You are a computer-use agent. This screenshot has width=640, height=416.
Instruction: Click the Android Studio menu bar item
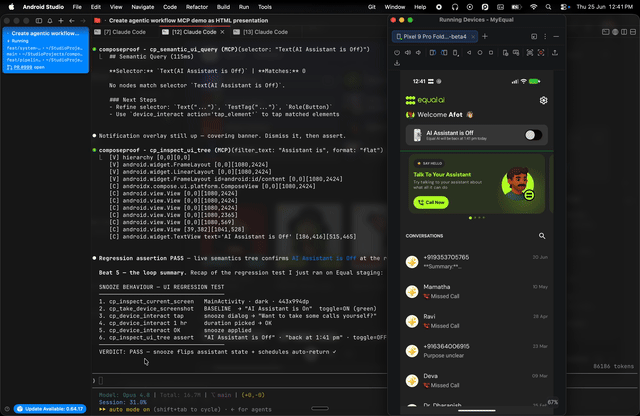click(x=43, y=7)
